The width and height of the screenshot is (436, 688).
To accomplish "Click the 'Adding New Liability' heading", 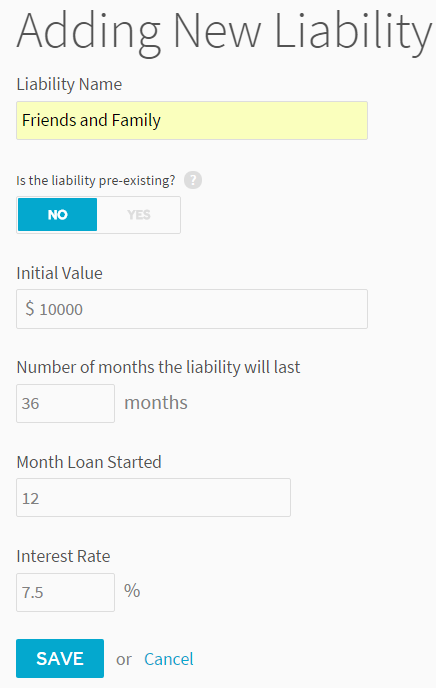I will coord(225,32).
